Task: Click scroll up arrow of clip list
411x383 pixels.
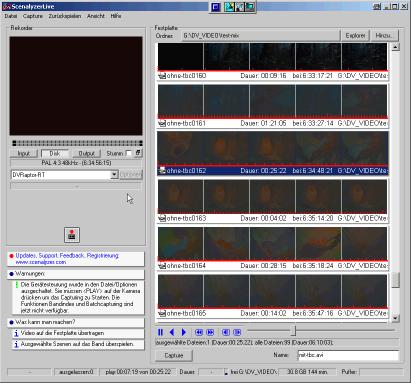Action: [x=395, y=47]
